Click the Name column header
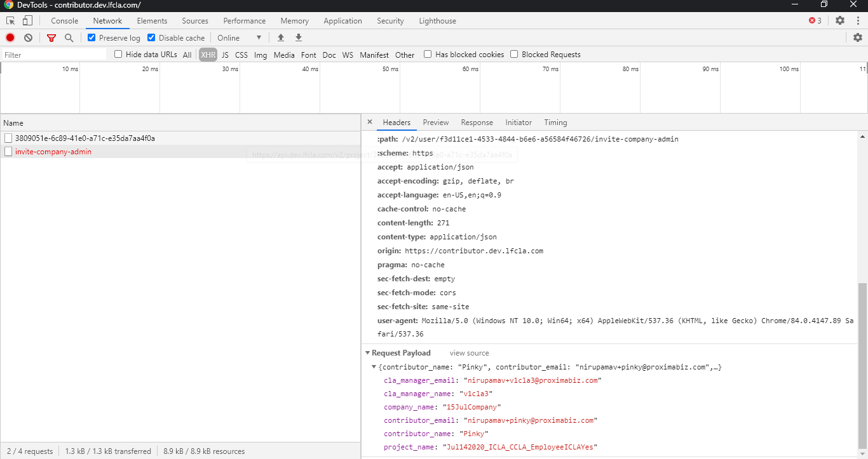The image size is (868, 459). tap(180, 123)
